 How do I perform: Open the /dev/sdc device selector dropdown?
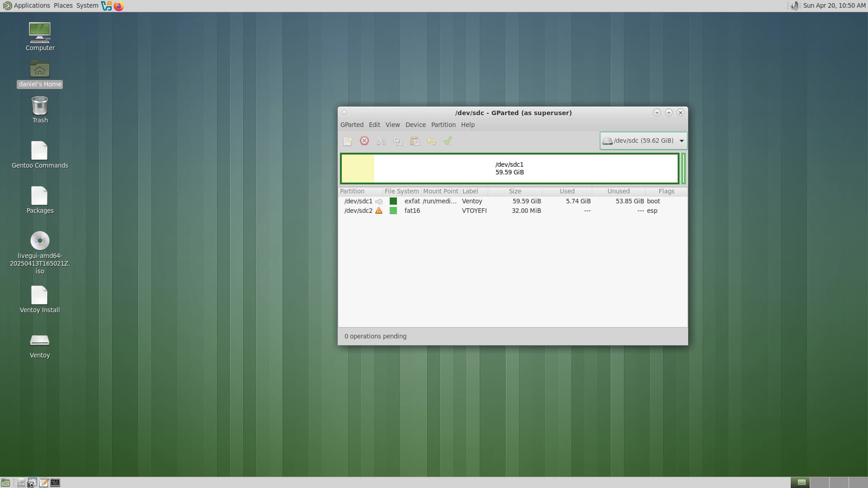coord(643,141)
